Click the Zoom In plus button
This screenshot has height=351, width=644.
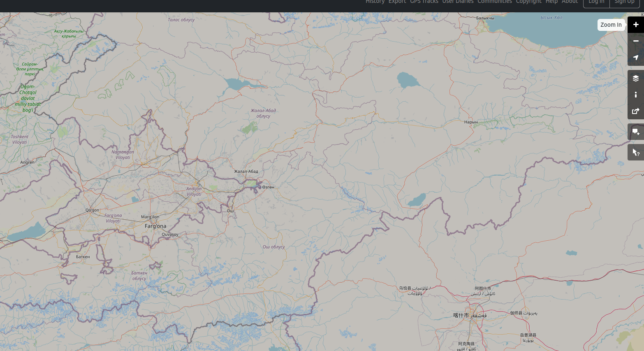pos(635,25)
